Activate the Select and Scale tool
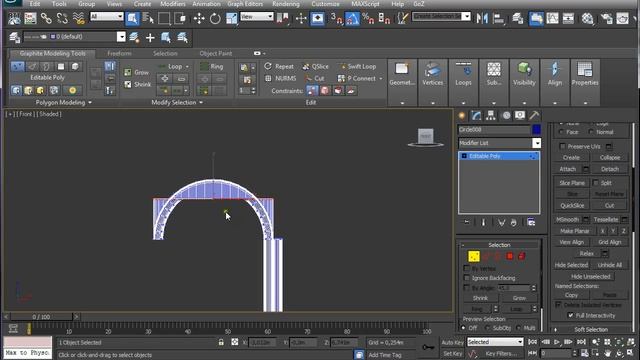 point(231,18)
